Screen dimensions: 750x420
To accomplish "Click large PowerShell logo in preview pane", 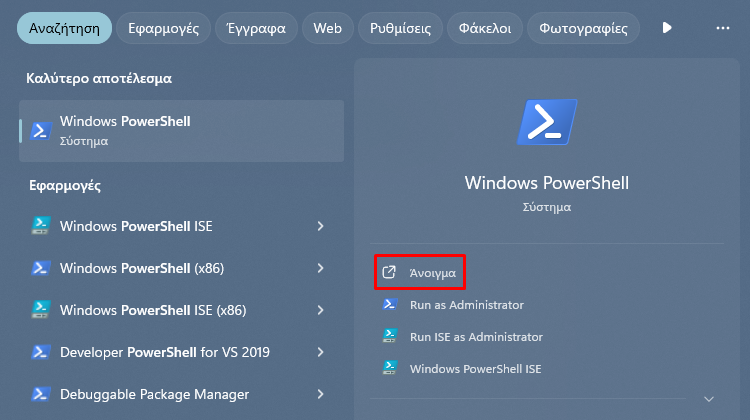I will pos(547,122).
